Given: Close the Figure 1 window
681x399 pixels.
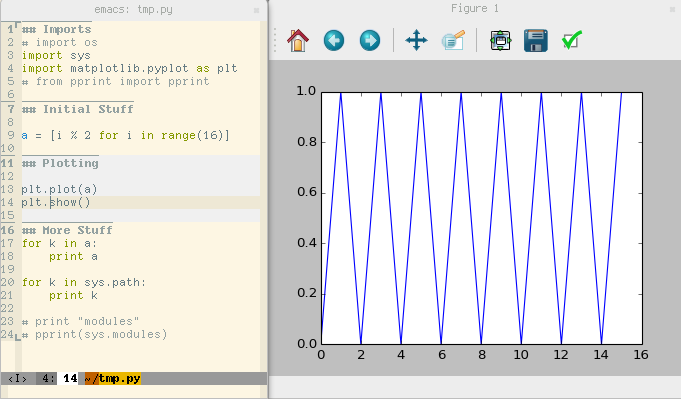Looking at the screenshot, I should [x=672, y=9].
